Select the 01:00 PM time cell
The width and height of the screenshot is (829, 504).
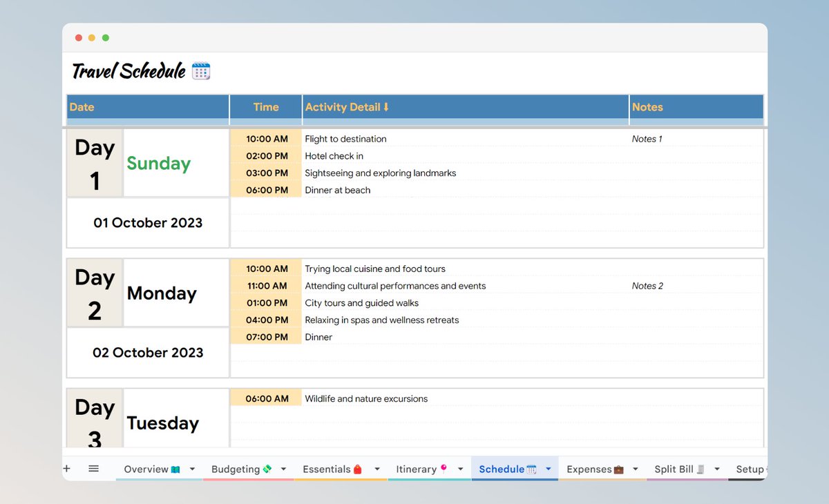click(266, 302)
